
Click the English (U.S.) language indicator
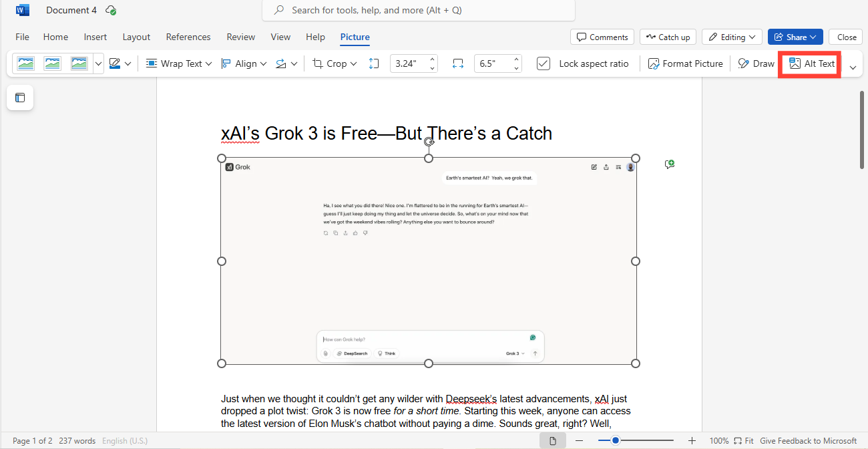(x=124, y=441)
